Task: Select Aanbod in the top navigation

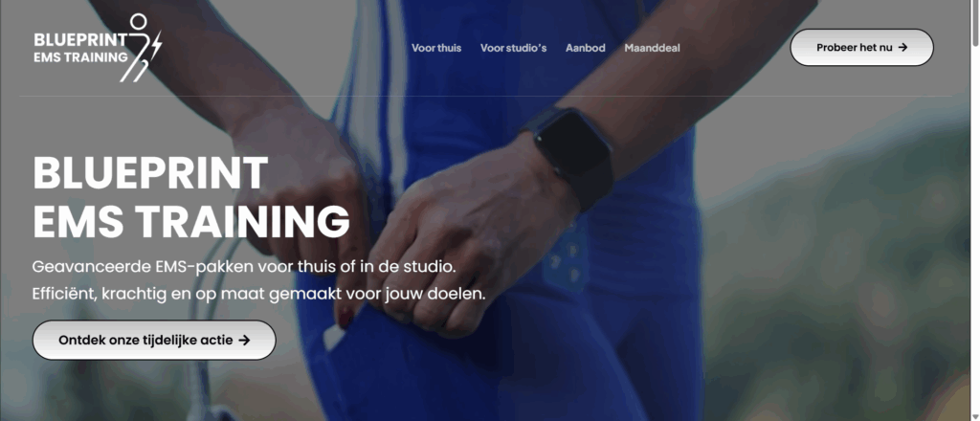Action: 585,48
